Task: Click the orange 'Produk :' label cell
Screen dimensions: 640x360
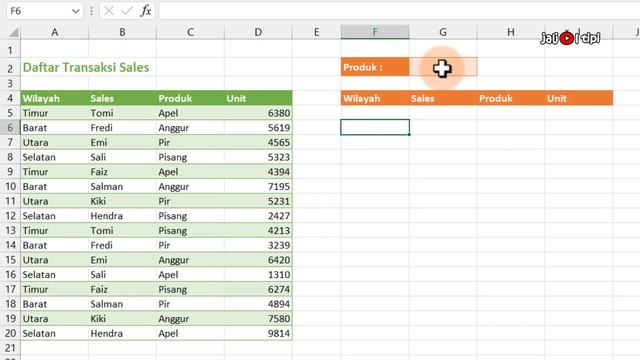Action: tap(375, 67)
